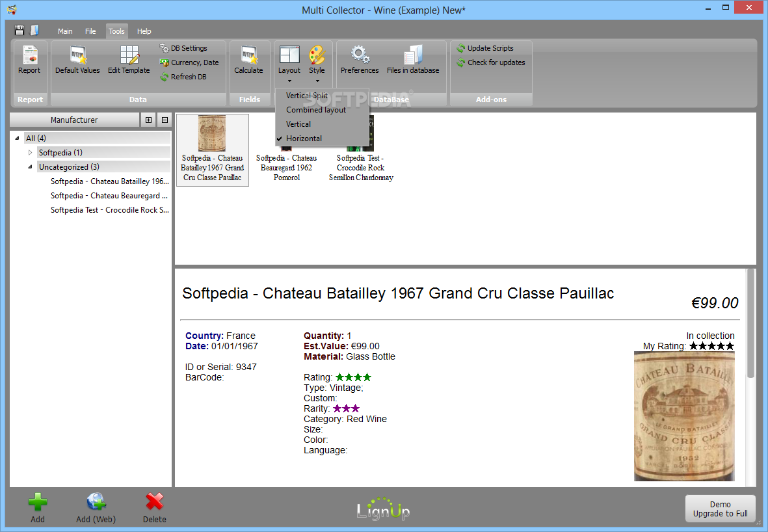Screen dimensions: 768x532
Task: Open Default Values
Action: 77,60
